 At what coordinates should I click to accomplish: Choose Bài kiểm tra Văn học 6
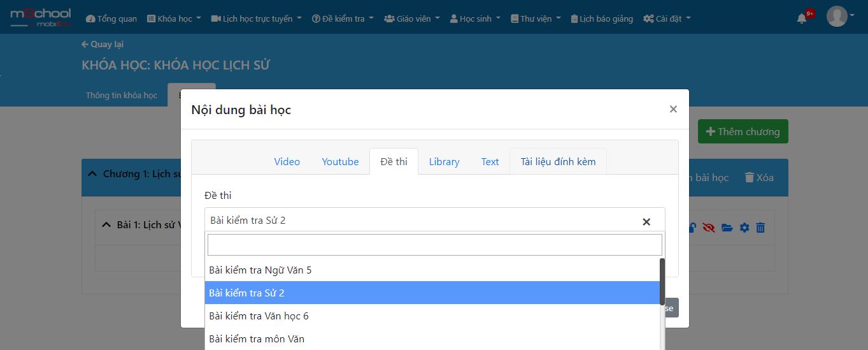(432, 316)
